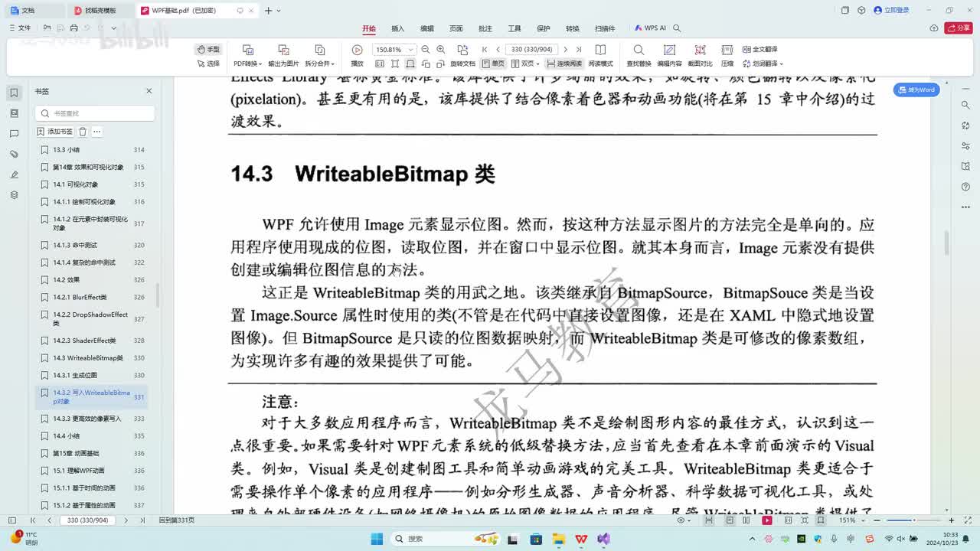Open the comments panel sidebar icon
Viewport: 980px width, 551px height.
(14, 134)
